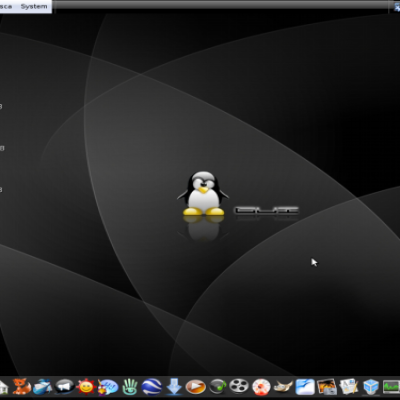The image size is (400, 400).
Task: Open the smiling red sun icon
Action: 86,387
